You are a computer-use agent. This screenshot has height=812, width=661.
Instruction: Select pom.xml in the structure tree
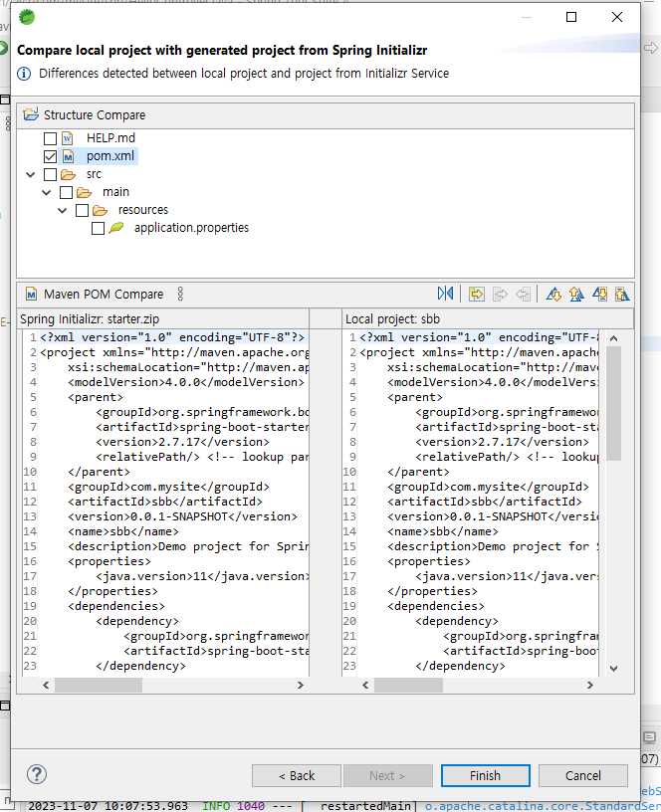[x=110, y=156]
